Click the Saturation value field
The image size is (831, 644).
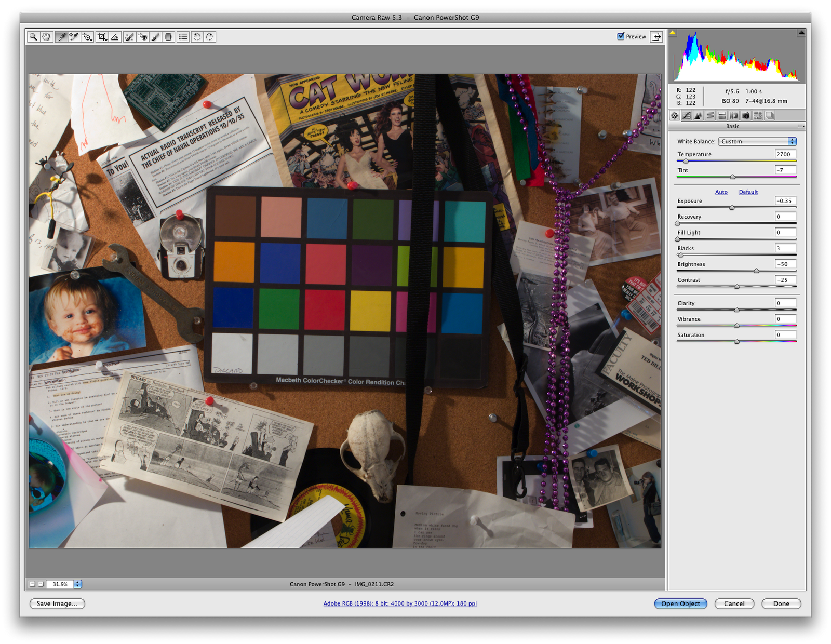785,335
